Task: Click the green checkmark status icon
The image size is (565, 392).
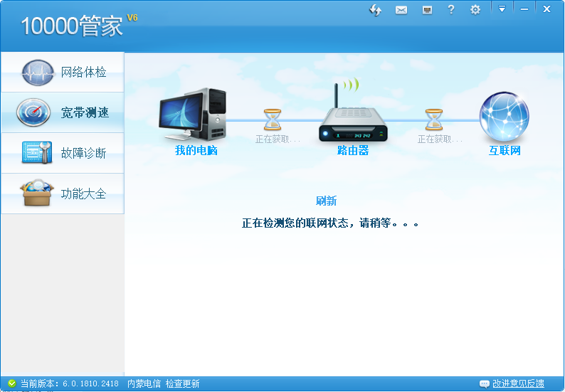Action: [x=12, y=383]
